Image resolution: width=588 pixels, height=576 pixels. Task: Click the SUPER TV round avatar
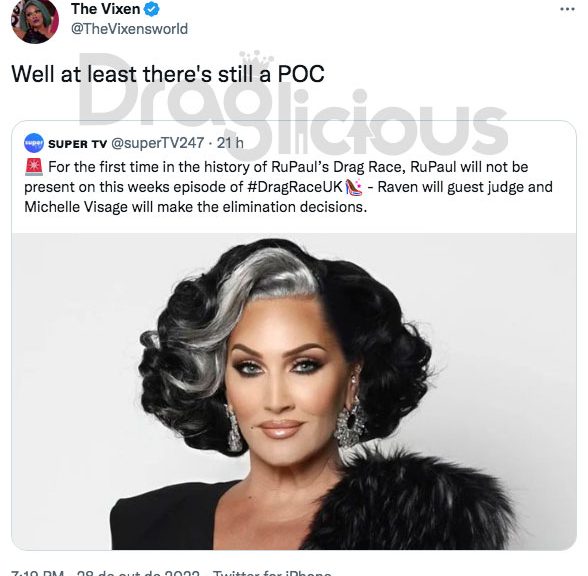[x=34, y=143]
